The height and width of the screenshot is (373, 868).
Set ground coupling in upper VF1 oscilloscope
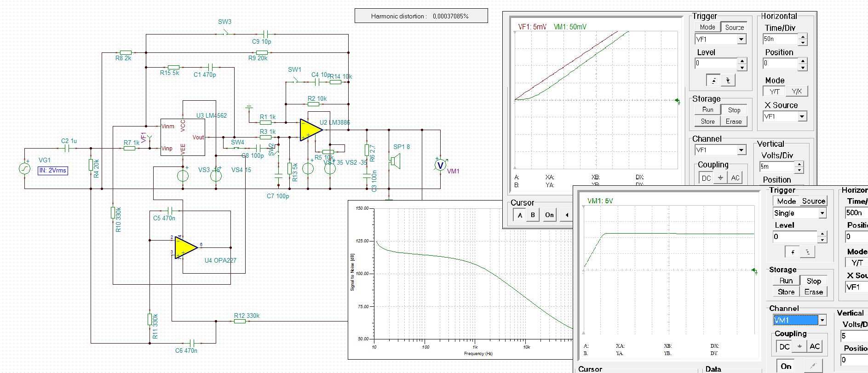click(x=720, y=178)
